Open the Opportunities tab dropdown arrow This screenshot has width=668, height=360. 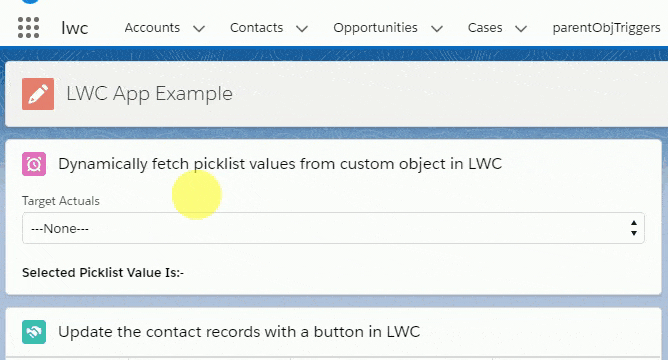coord(437,29)
